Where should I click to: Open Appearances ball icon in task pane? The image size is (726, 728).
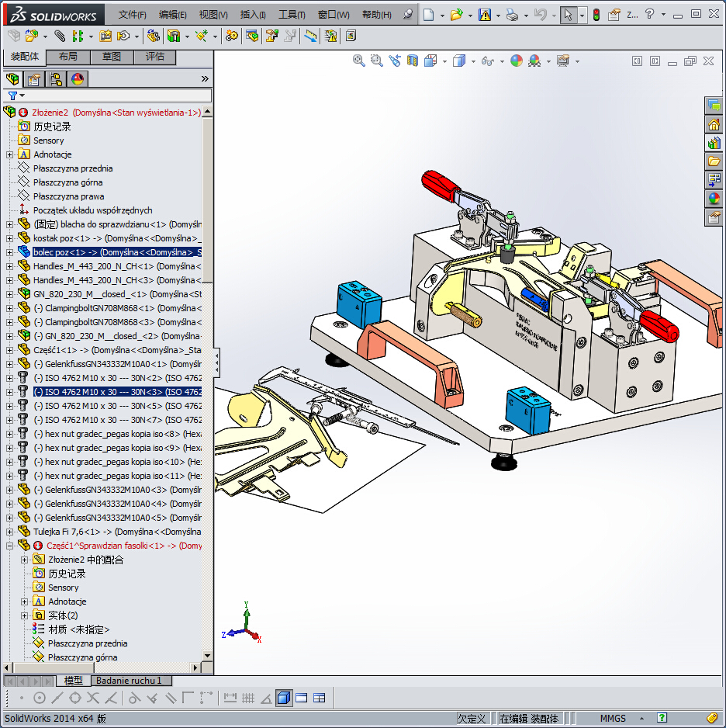714,199
